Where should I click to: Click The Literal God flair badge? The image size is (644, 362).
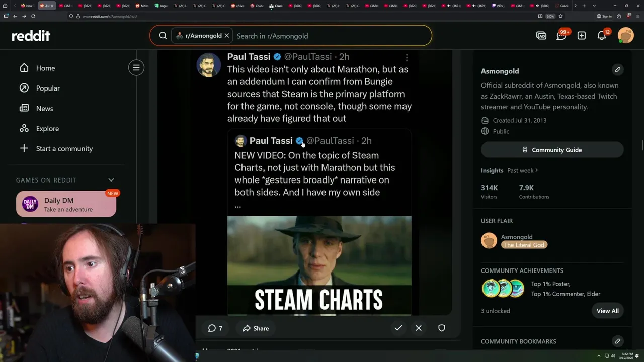(524, 245)
